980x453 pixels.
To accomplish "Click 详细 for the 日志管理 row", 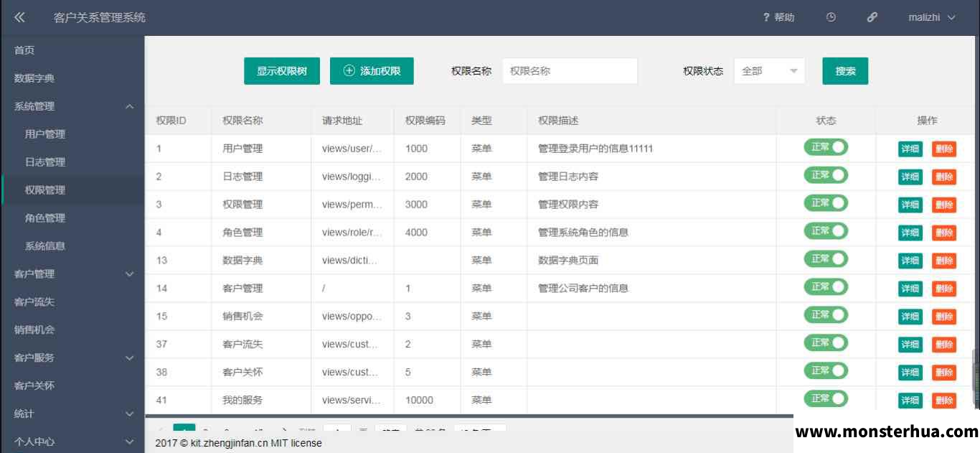I will click(910, 177).
